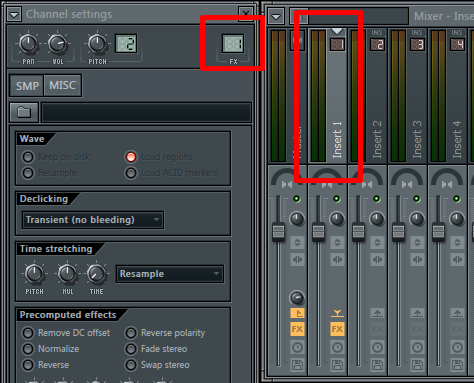
Task: Switch to the SMP tab
Action: [x=27, y=86]
